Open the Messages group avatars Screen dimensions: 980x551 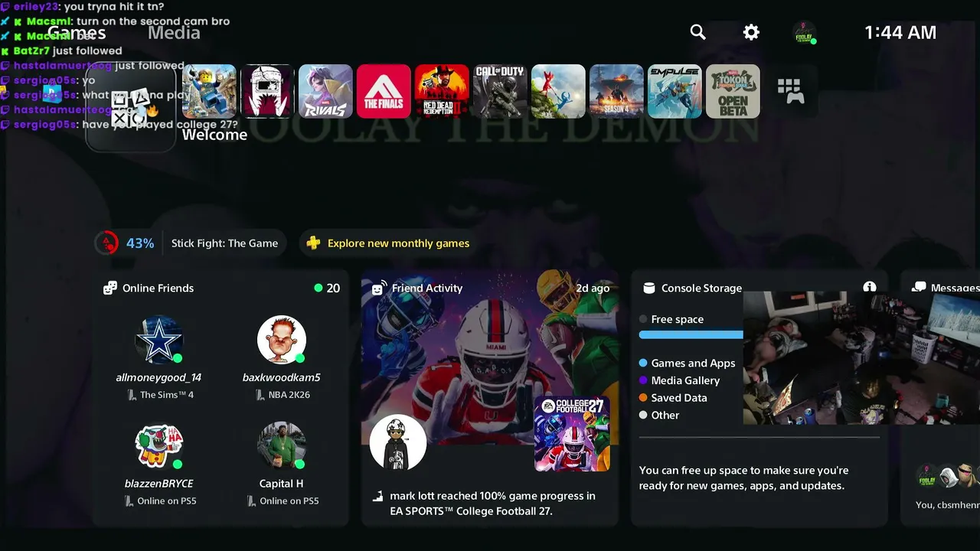[x=948, y=477]
